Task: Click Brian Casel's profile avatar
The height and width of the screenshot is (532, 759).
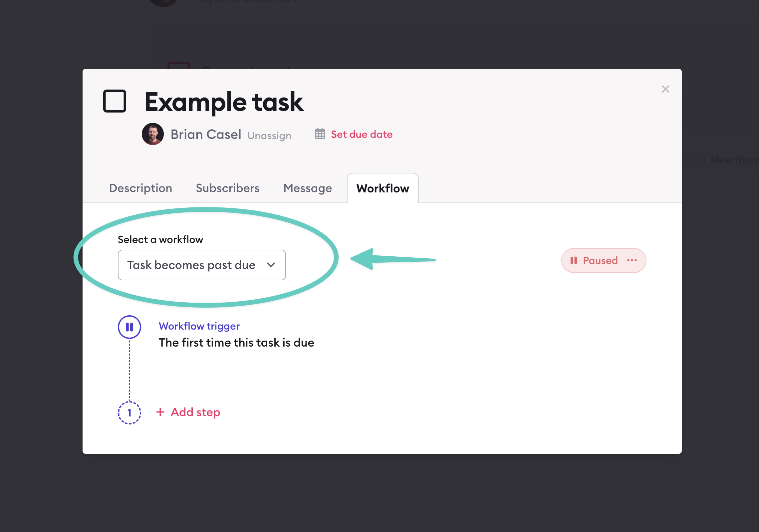Action: (153, 134)
